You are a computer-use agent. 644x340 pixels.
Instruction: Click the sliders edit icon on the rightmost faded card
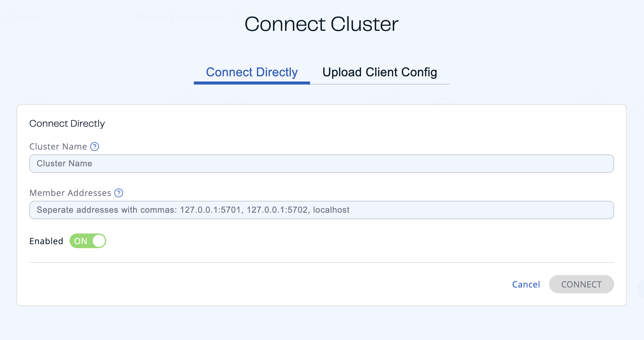tap(583, 96)
